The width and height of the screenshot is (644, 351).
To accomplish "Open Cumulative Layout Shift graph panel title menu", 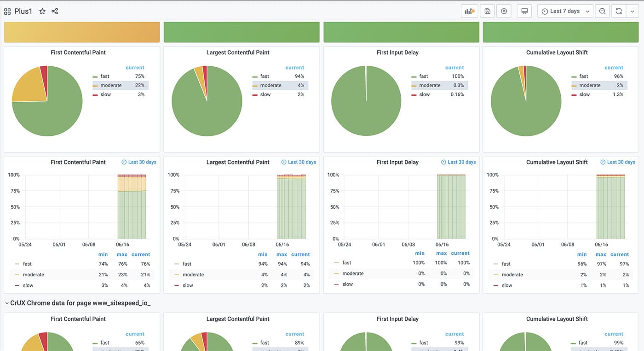I will [557, 162].
